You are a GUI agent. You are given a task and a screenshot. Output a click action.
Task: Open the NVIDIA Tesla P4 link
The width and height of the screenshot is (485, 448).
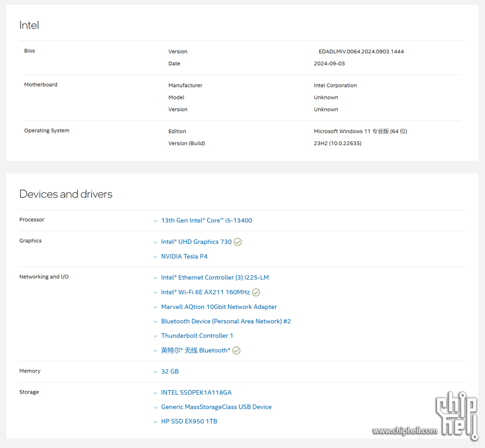[184, 257]
